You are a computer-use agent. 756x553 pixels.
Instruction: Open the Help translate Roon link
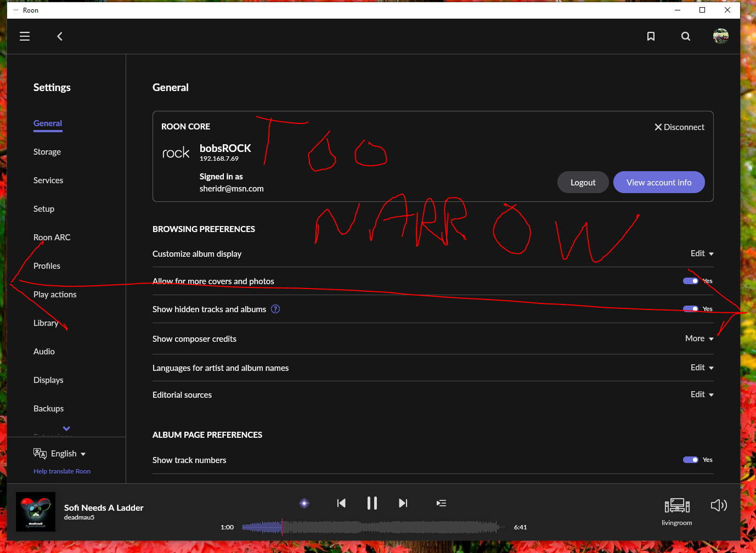pos(62,471)
